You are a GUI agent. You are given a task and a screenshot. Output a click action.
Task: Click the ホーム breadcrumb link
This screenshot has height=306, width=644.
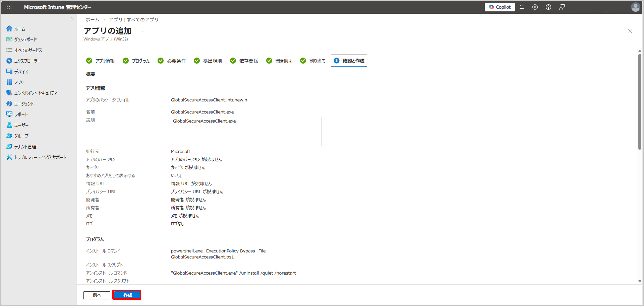click(92, 19)
